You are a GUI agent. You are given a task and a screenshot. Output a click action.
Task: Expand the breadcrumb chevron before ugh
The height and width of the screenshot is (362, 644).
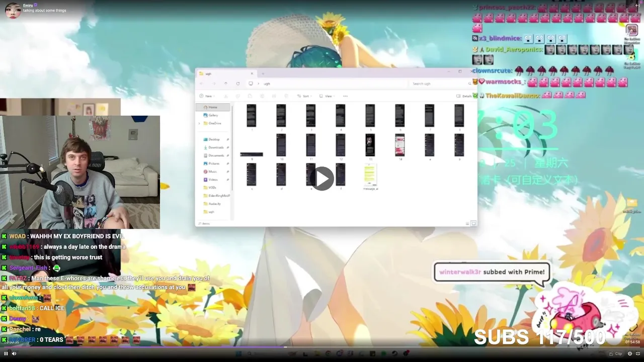tap(259, 83)
